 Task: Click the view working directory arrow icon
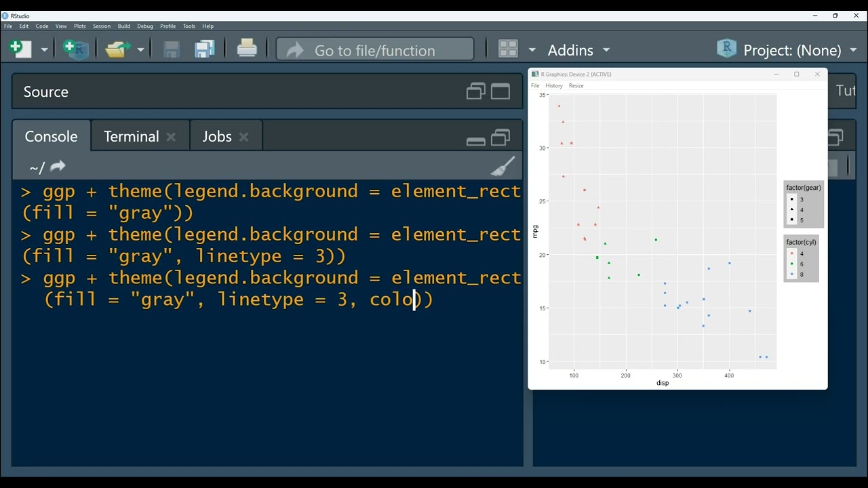(x=58, y=166)
